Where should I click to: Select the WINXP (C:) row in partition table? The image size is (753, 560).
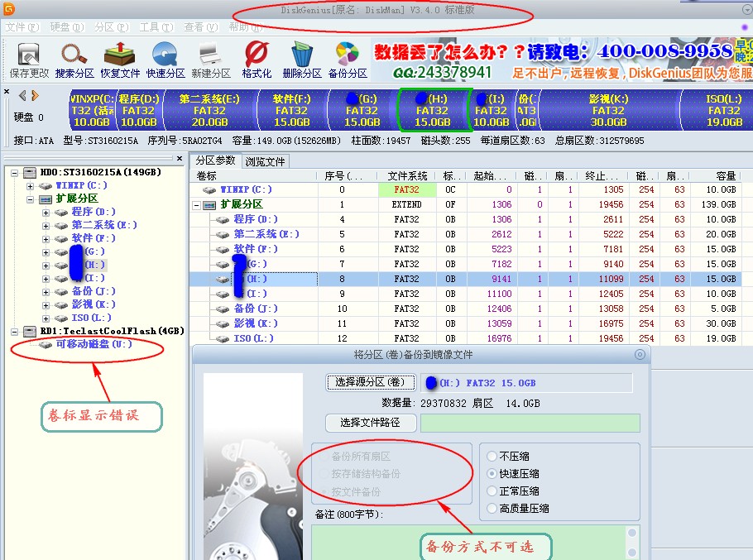465,189
